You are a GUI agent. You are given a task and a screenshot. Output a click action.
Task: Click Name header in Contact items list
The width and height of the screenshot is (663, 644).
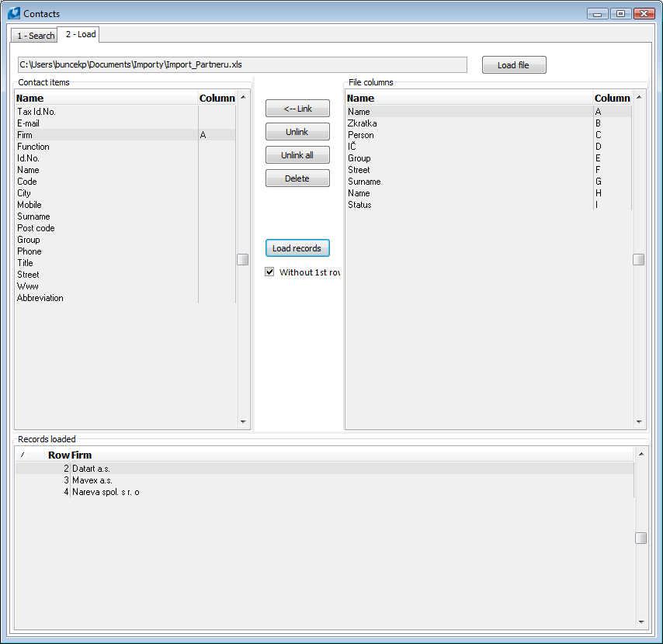pos(106,98)
